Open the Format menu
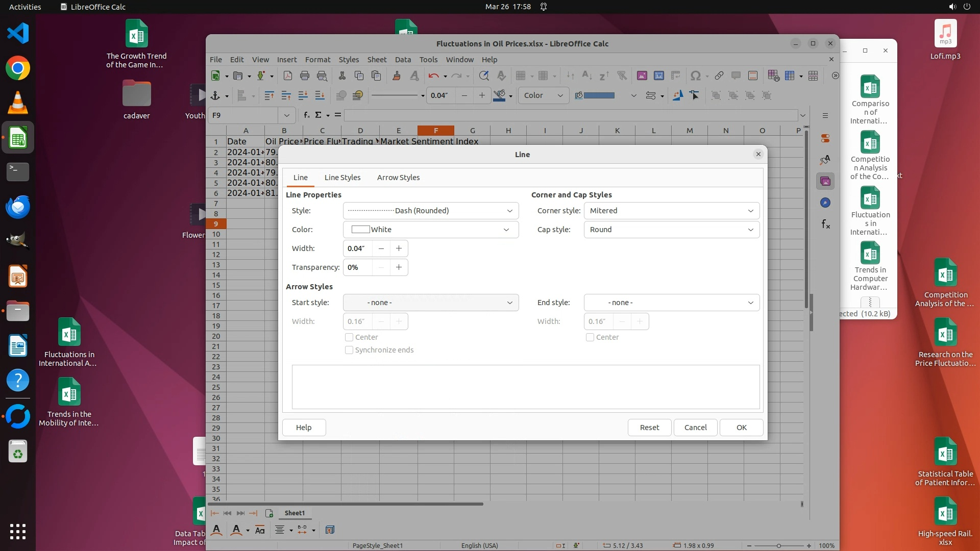This screenshot has height=551, width=980. 317,60
